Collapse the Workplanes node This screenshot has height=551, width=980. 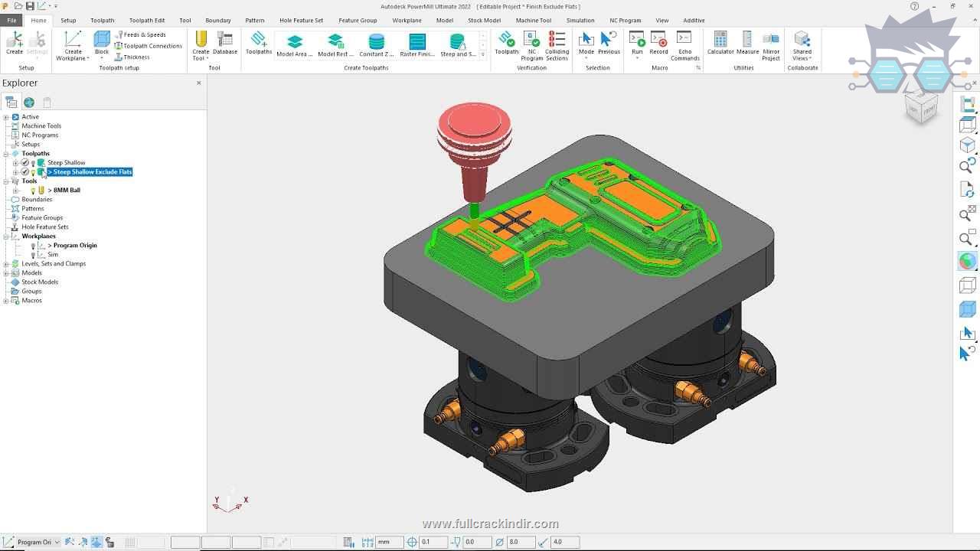point(6,236)
